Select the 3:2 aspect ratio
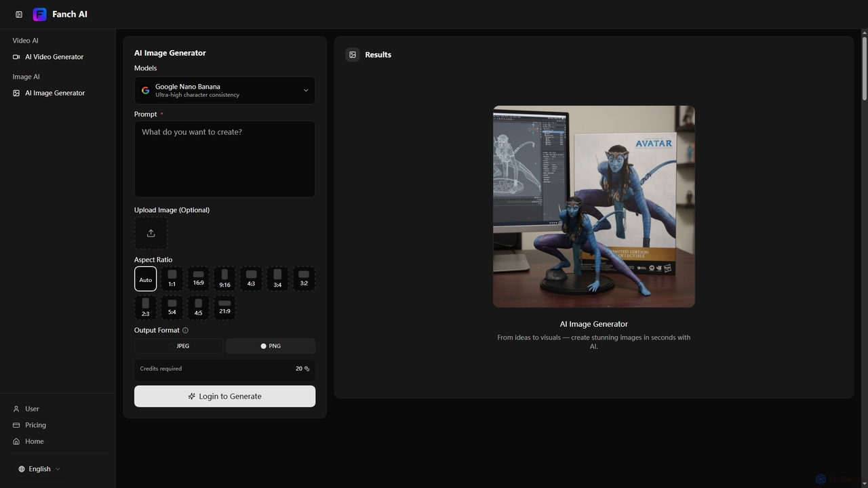Image resolution: width=868 pixels, height=488 pixels. pyautogui.click(x=304, y=279)
